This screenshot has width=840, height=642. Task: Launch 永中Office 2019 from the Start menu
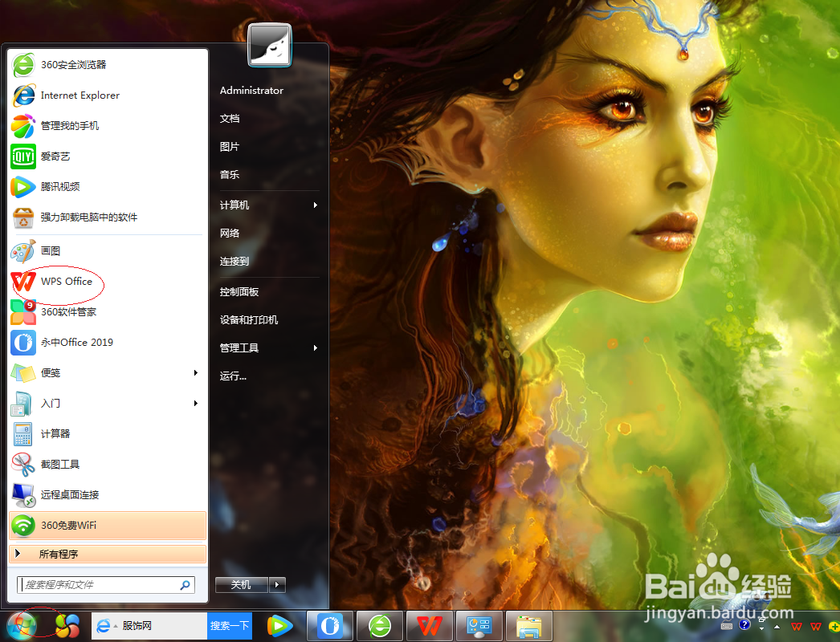[x=108, y=343]
